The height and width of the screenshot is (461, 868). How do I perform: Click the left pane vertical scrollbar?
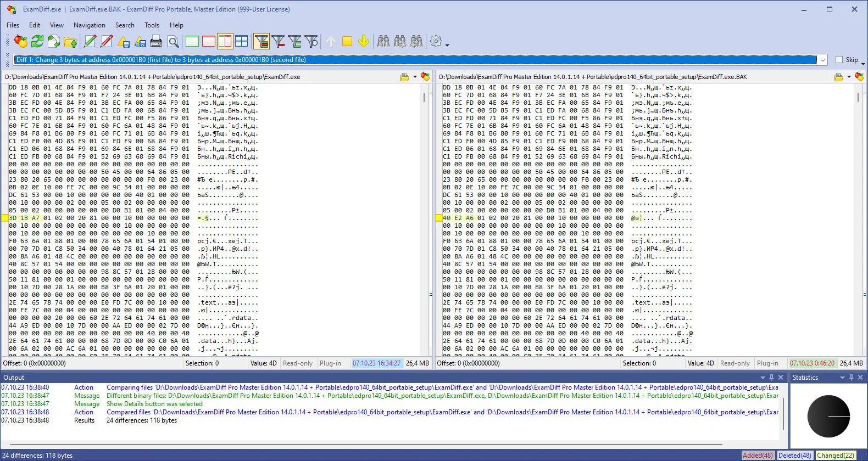[x=424, y=220]
